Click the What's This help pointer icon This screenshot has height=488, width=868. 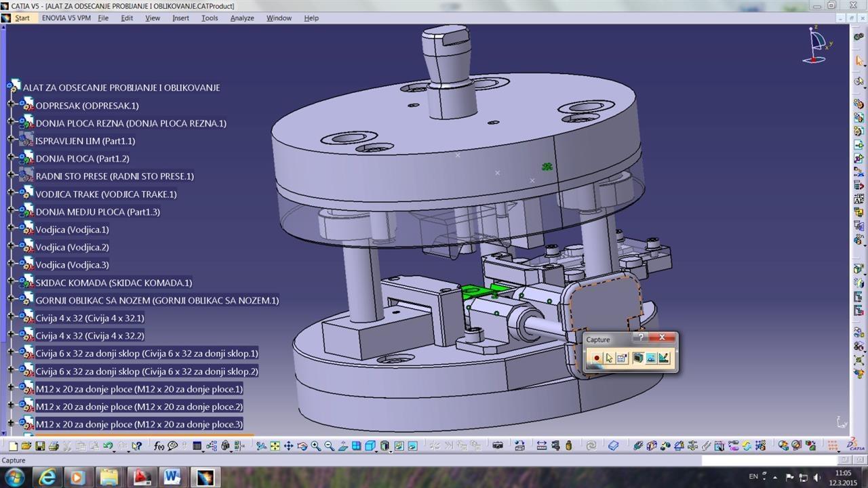point(137,446)
